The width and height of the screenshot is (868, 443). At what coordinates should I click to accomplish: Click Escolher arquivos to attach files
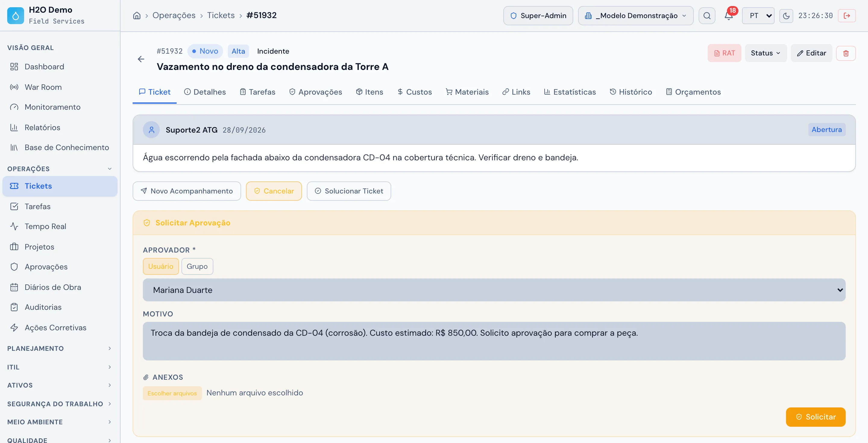[x=172, y=393]
